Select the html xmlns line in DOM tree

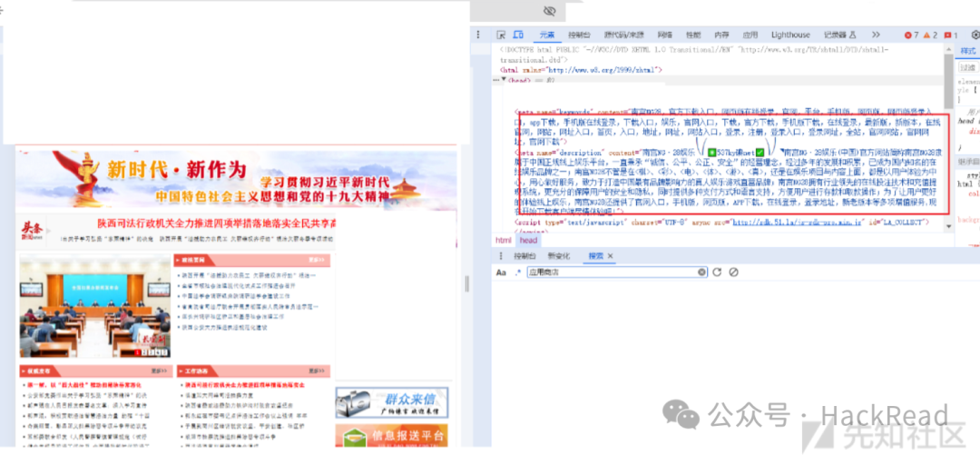(582, 70)
